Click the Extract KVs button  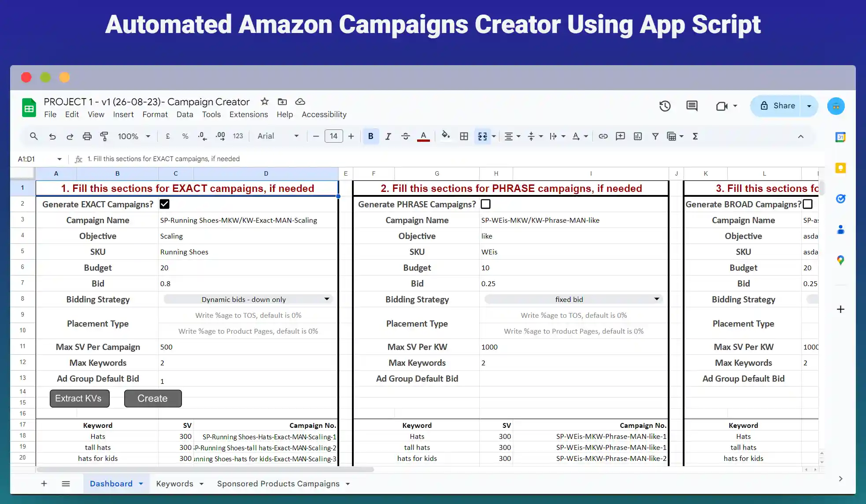pyautogui.click(x=79, y=398)
